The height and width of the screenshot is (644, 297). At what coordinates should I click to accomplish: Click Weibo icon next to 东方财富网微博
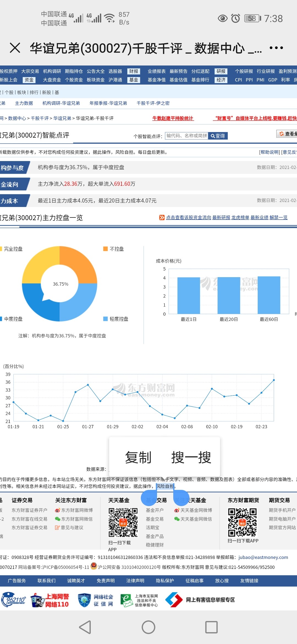coord(57,510)
